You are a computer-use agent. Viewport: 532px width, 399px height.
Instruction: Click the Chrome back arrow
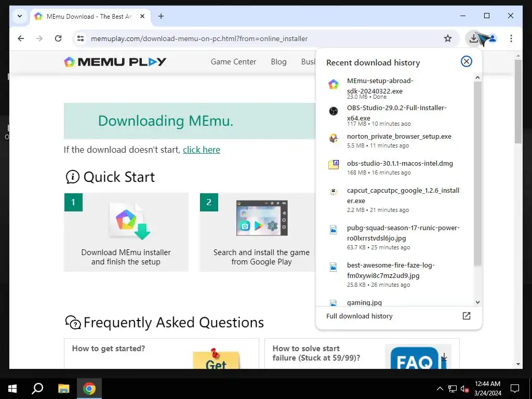(x=21, y=38)
